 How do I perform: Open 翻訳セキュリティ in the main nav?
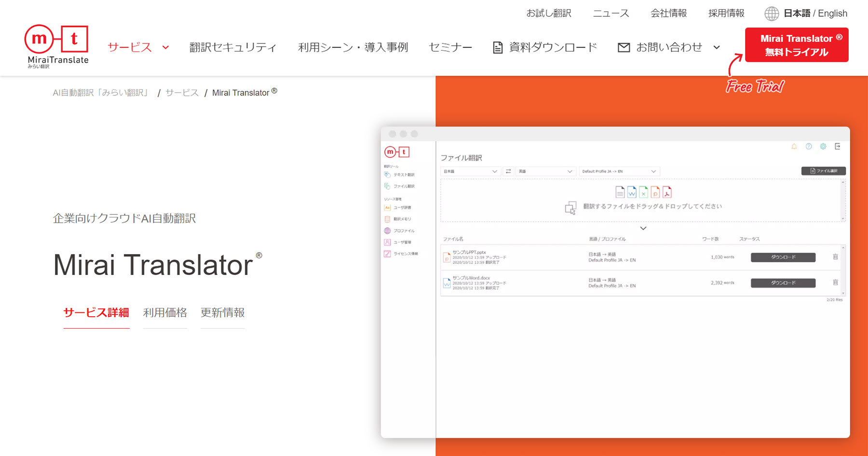coord(232,47)
